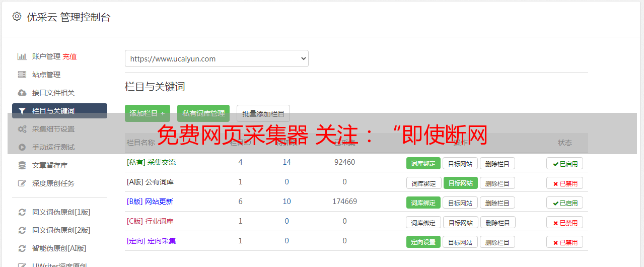Click 删除栏目 for the 行业词库 row
Viewport: 644px width, 267px height.
(x=497, y=222)
